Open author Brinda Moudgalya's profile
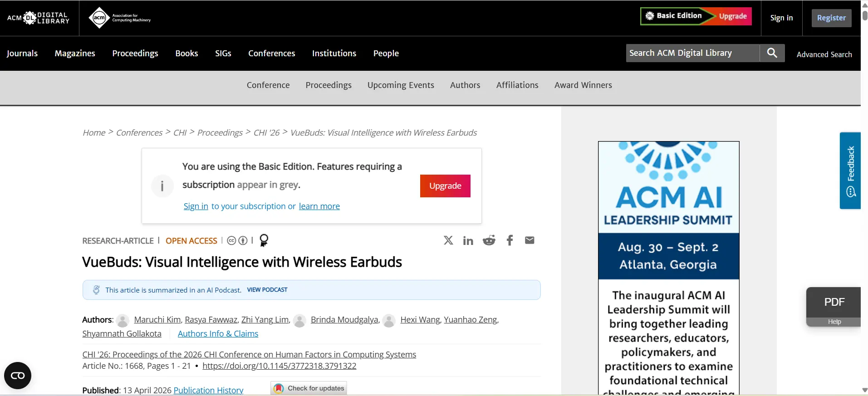 point(344,320)
